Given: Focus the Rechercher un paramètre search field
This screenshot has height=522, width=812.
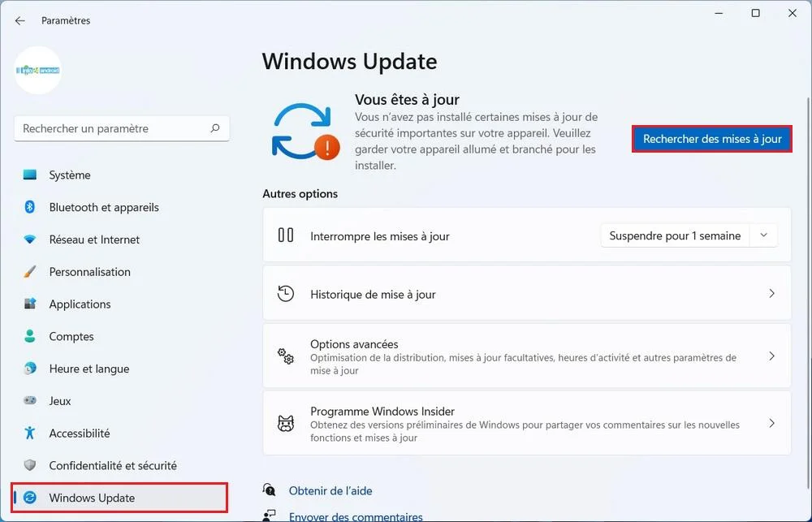Looking at the screenshot, I should click(x=122, y=128).
